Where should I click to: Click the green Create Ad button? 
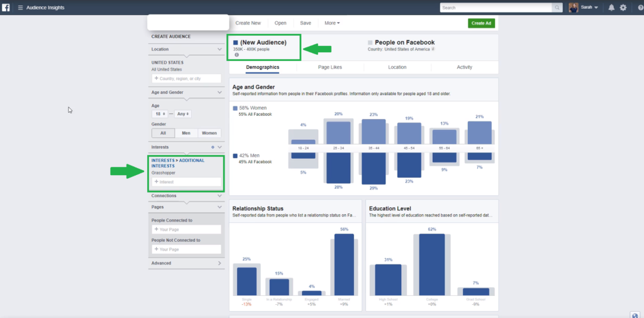pyautogui.click(x=481, y=23)
